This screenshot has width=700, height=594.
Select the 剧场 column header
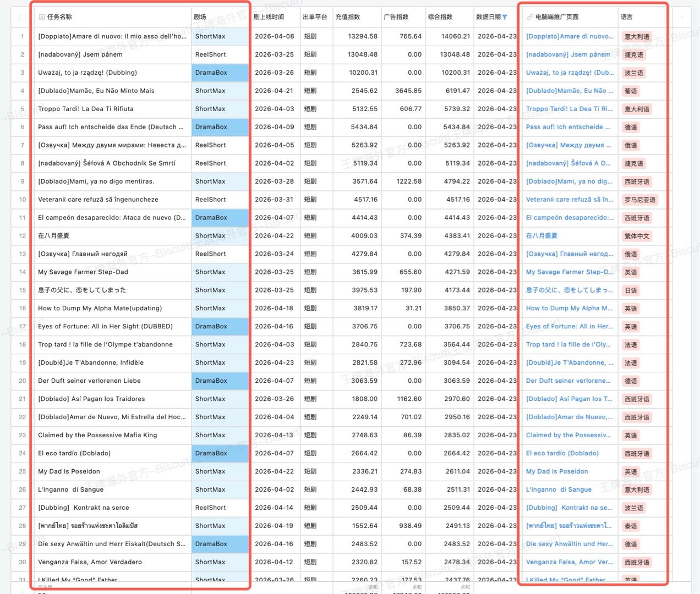tap(200, 17)
